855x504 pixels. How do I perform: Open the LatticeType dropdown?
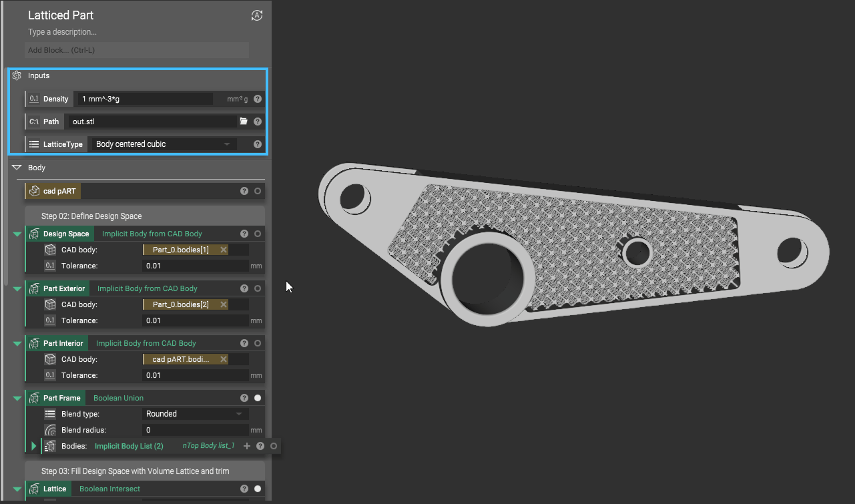163,144
